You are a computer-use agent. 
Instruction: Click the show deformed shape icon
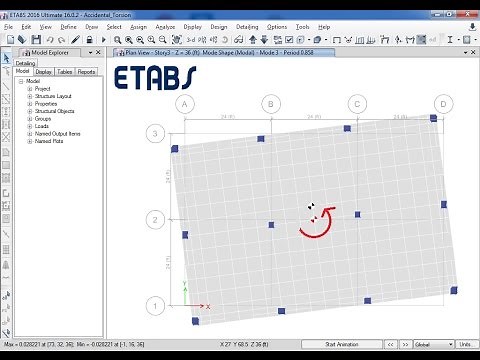point(348,40)
